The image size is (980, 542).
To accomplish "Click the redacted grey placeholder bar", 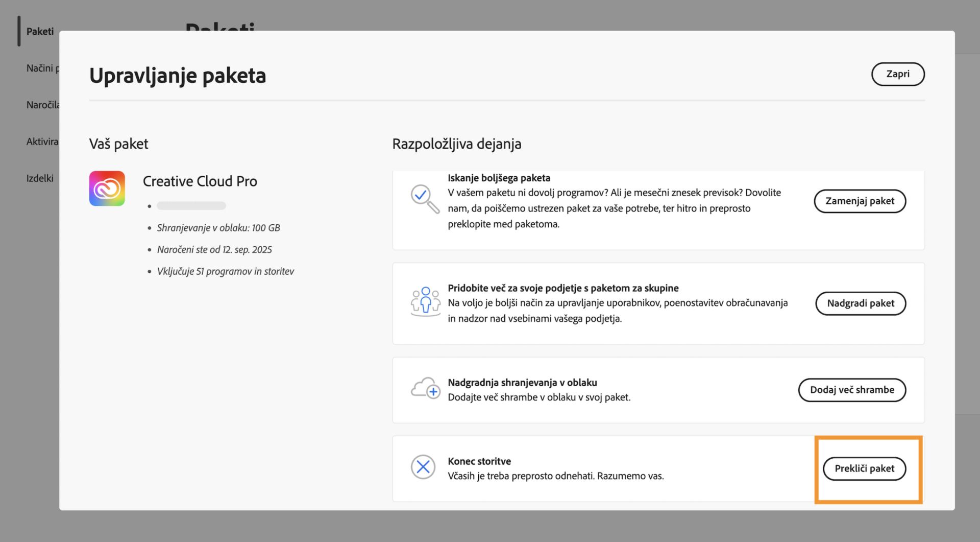I will tap(191, 206).
